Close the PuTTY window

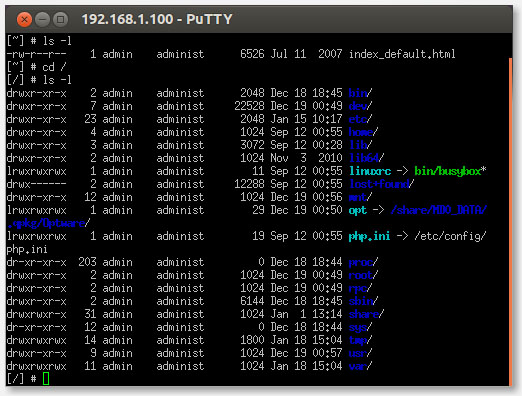(24, 20)
